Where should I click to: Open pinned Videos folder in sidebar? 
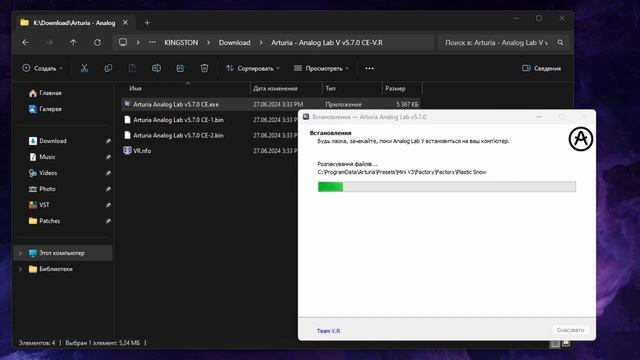[43, 173]
